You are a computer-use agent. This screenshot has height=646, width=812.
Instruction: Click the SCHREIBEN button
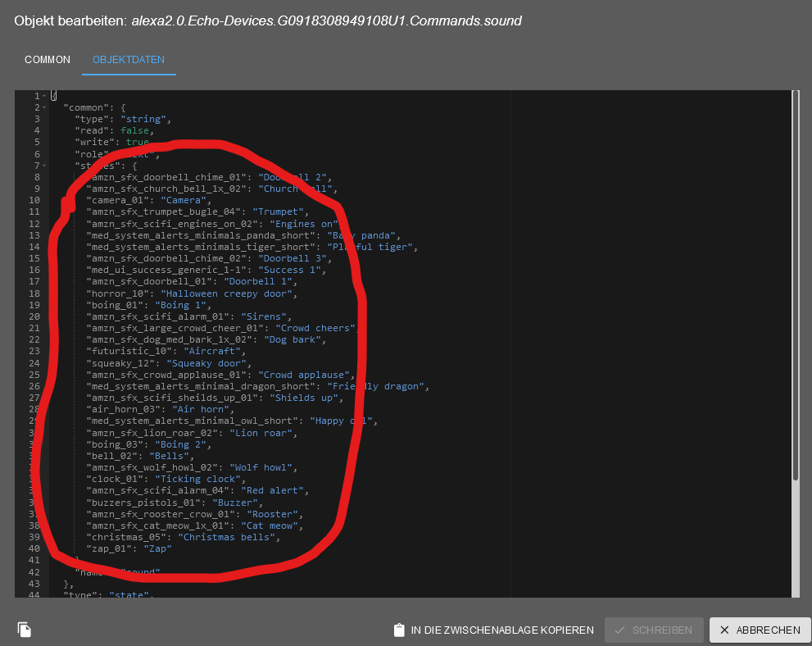(x=654, y=630)
